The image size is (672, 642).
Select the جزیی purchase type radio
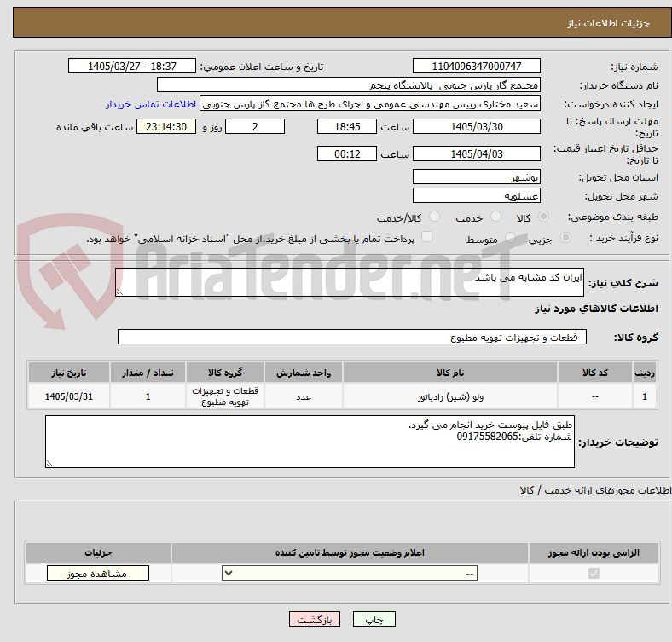pyautogui.click(x=565, y=238)
